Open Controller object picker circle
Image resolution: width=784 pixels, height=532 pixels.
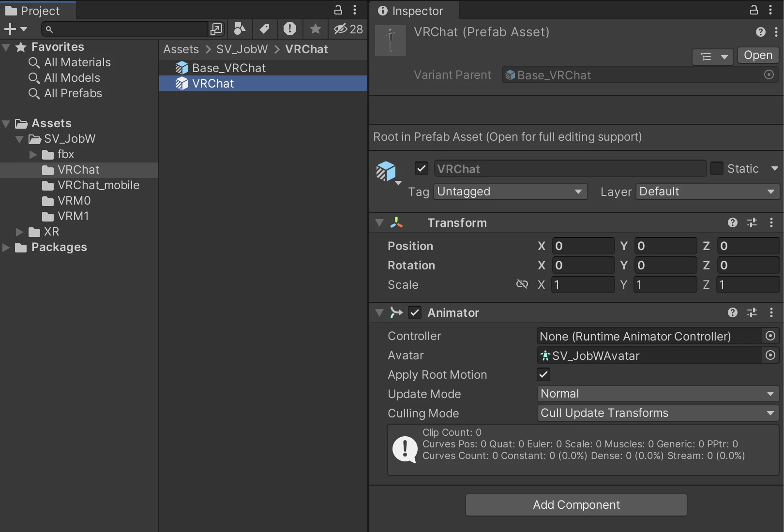click(x=770, y=336)
